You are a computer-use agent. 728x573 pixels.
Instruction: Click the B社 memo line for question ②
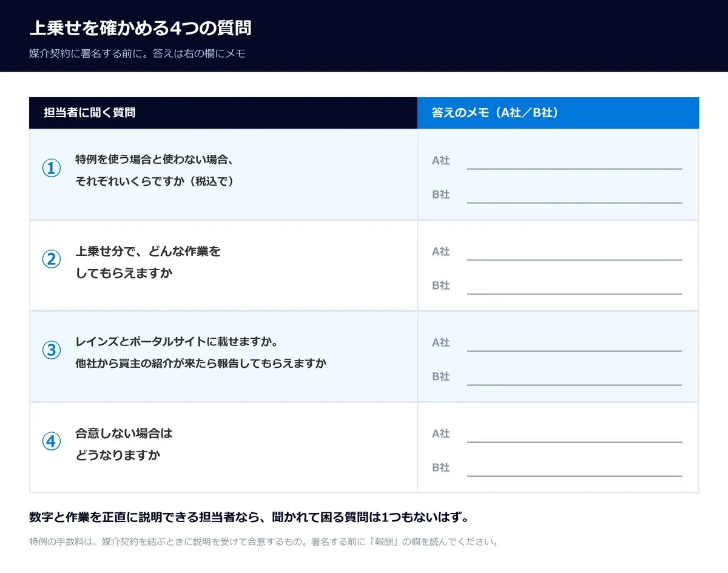coord(575,294)
